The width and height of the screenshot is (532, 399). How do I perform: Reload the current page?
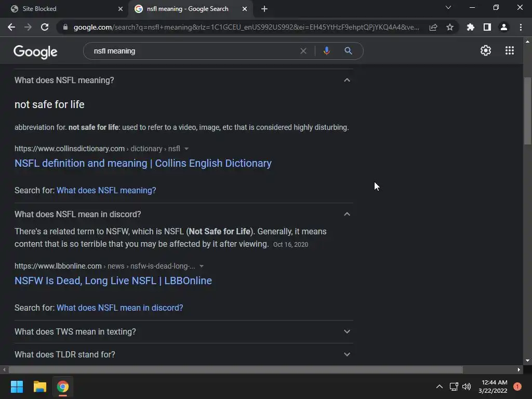(45, 27)
